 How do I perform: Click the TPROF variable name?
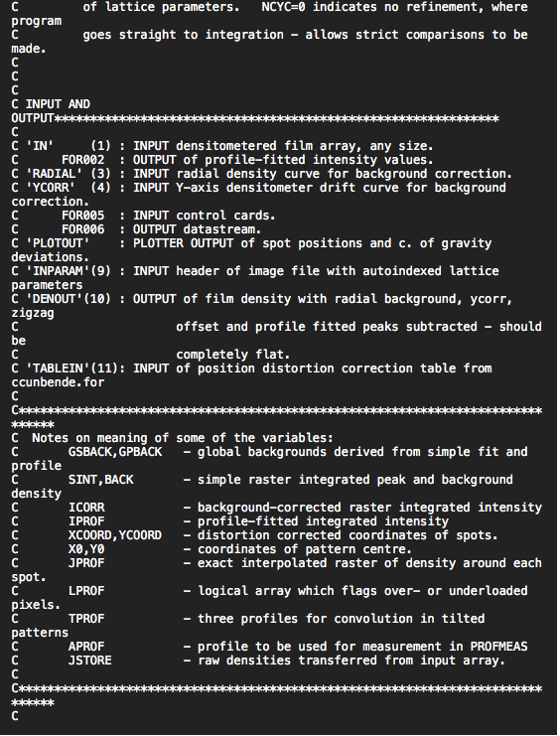tap(86, 619)
